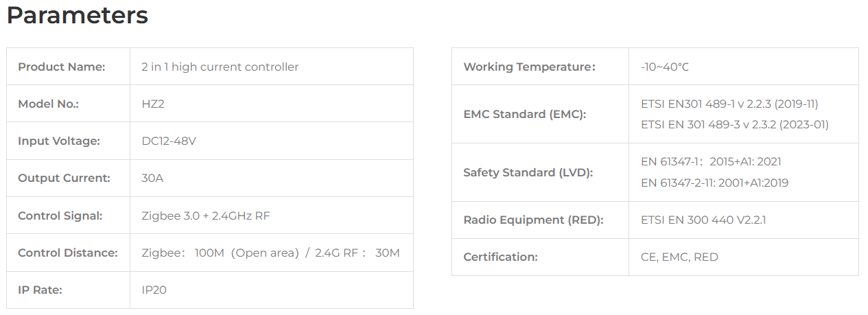Select the Control Signal label
The image size is (868, 315).
click(60, 215)
